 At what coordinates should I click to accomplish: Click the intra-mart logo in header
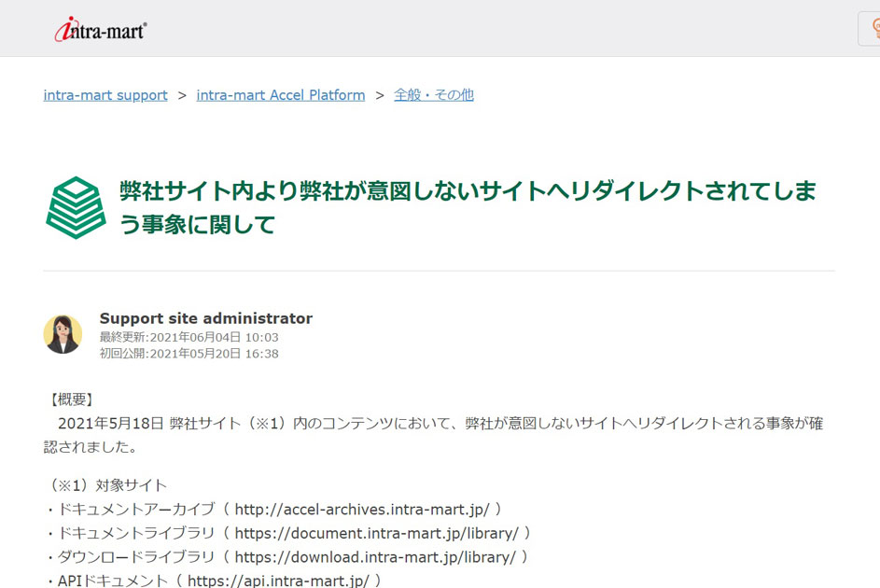(x=101, y=29)
